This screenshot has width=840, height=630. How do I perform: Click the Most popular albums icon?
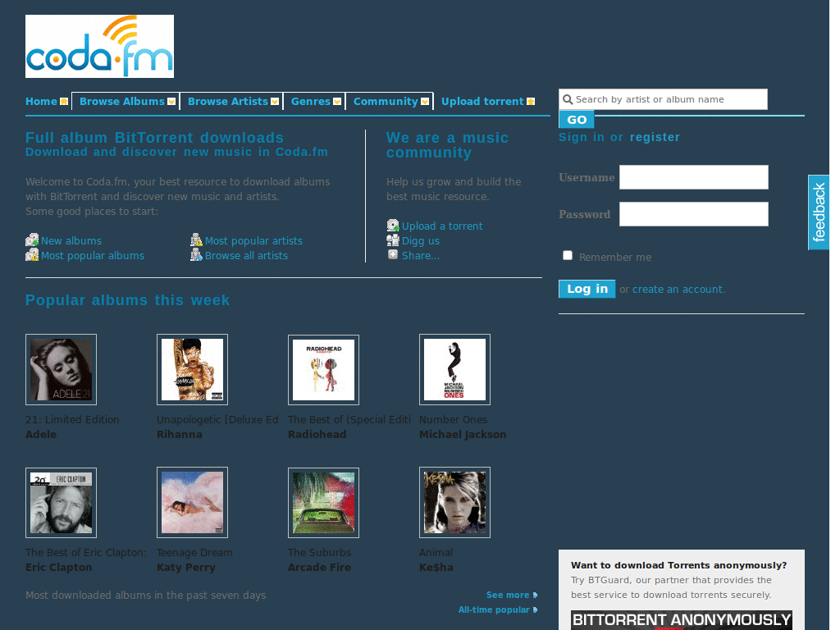(x=32, y=255)
